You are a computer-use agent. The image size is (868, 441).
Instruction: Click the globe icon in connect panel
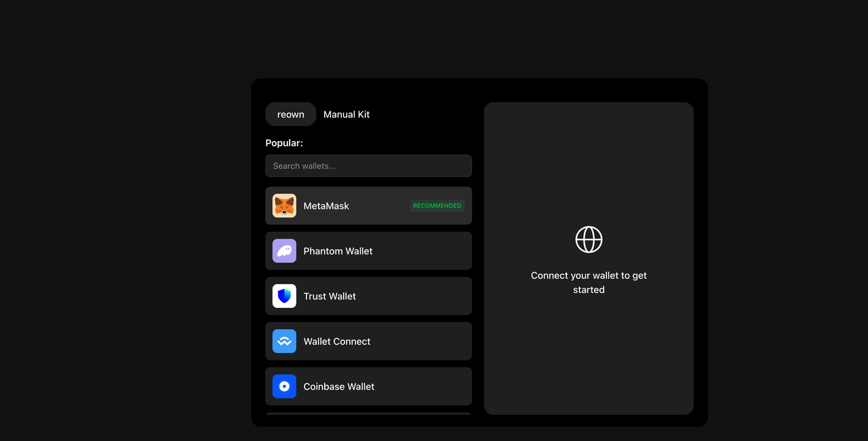589,239
